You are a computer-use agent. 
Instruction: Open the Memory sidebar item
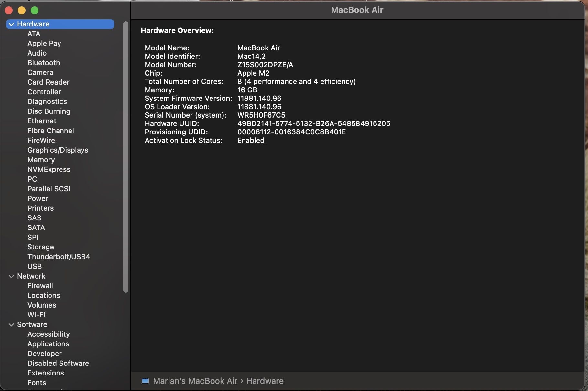pyautogui.click(x=41, y=160)
